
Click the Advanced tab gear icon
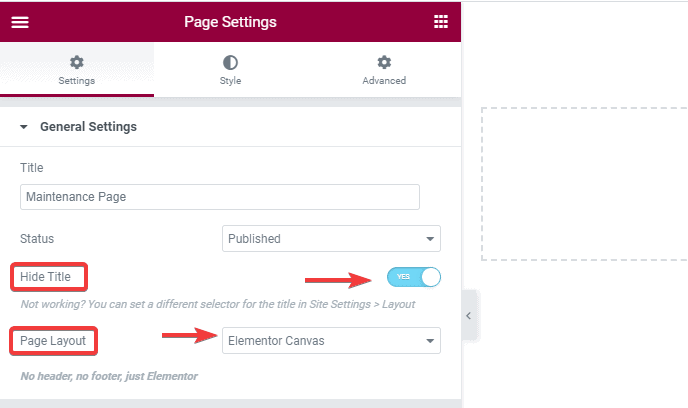coord(384,62)
